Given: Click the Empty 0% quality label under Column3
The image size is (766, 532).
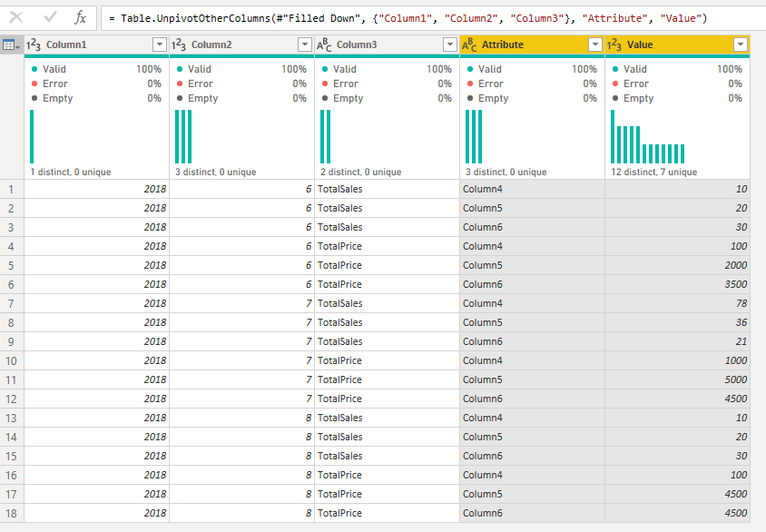Looking at the screenshot, I should (387, 98).
